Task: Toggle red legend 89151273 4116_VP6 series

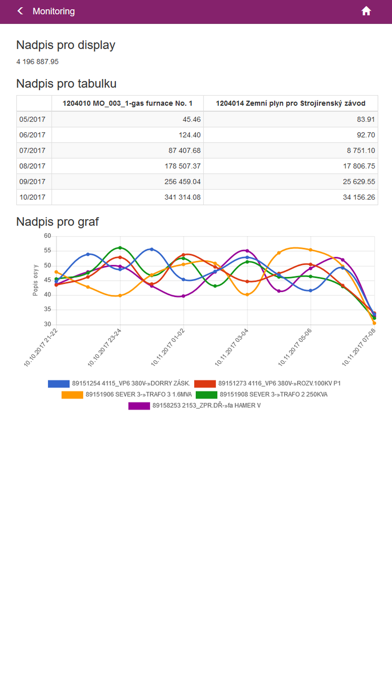Action: coord(267,384)
